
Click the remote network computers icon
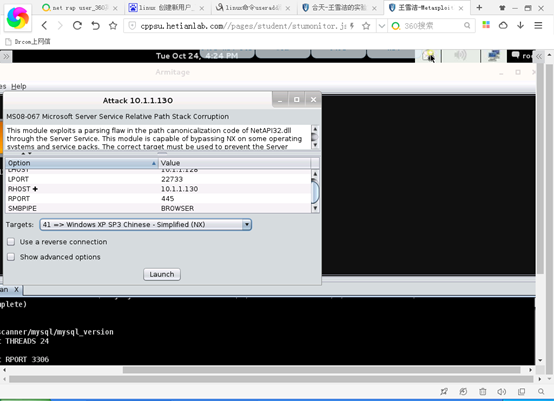[494, 55]
